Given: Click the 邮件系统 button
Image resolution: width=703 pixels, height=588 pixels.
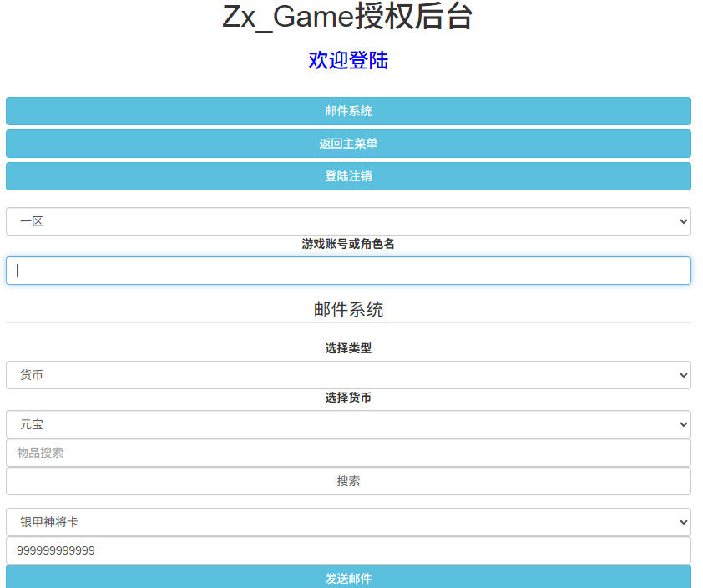Looking at the screenshot, I should (x=347, y=110).
